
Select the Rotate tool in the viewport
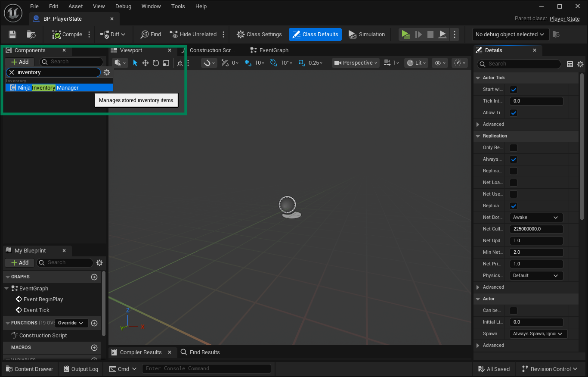(x=156, y=62)
